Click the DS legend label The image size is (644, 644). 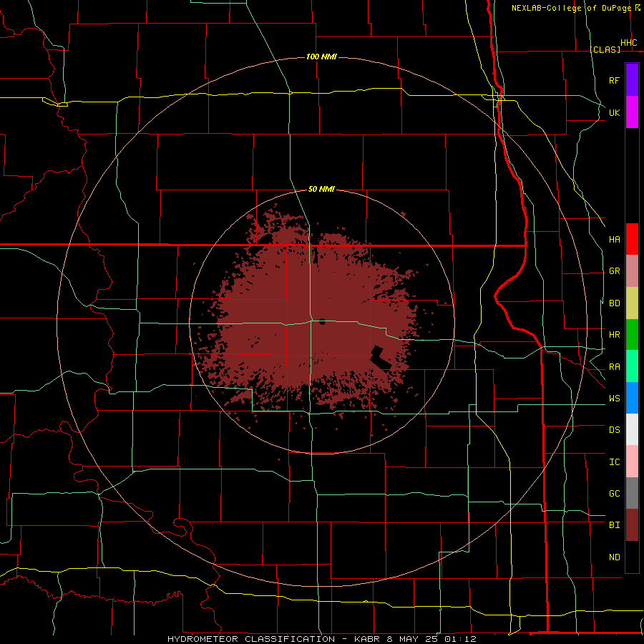tap(614, 430)
